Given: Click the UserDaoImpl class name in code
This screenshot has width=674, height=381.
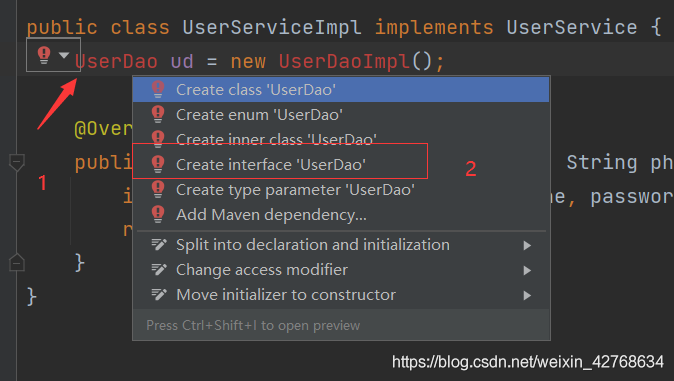Looking at the screenshot, I should point(344,61).
